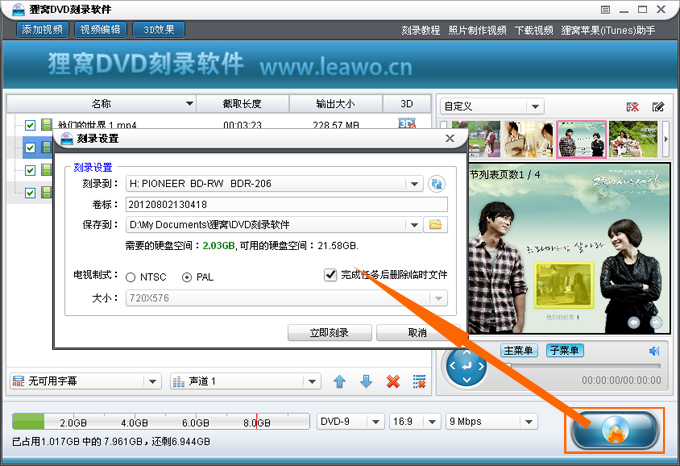Viewport: 680px width, 466px height.
Task: Click the menu navigation directional pad
Action: point(467,366)
